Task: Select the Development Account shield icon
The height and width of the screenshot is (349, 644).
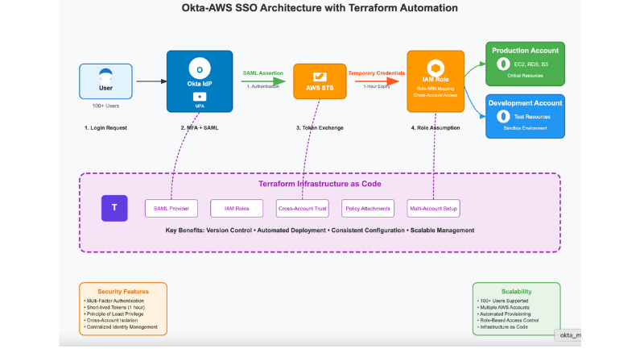Action: coord(502,116)
